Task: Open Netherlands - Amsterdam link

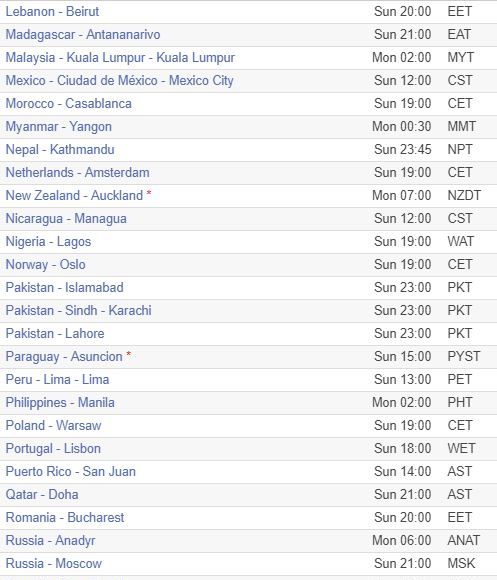Action: (x=77, y=172)
